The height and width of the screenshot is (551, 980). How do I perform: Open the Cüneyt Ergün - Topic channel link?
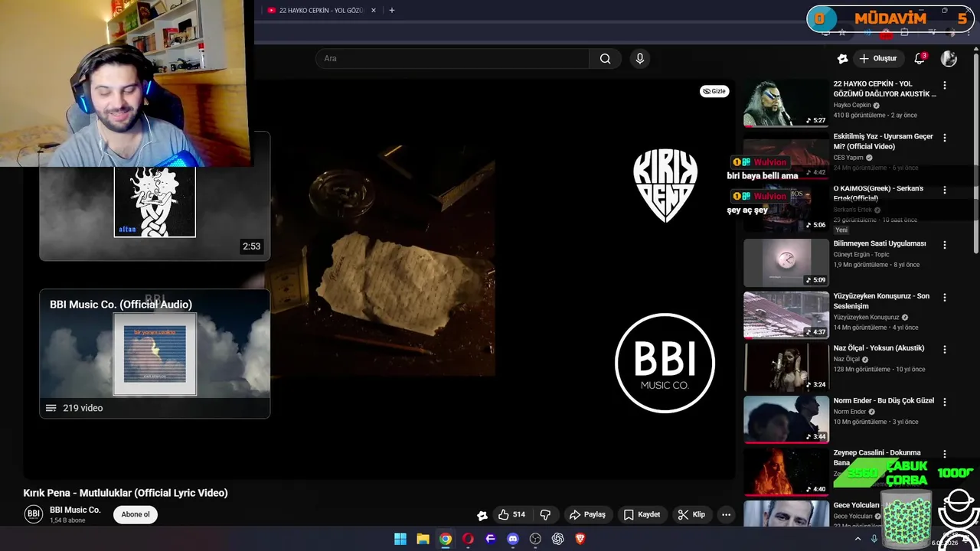tap(861, 255)
